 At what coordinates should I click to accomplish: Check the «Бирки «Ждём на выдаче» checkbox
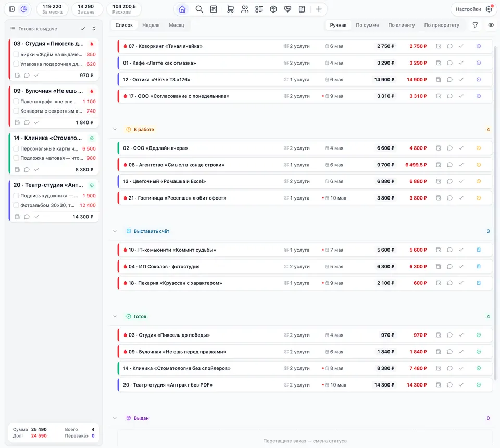pyautogui.click(x=16, y=54)
